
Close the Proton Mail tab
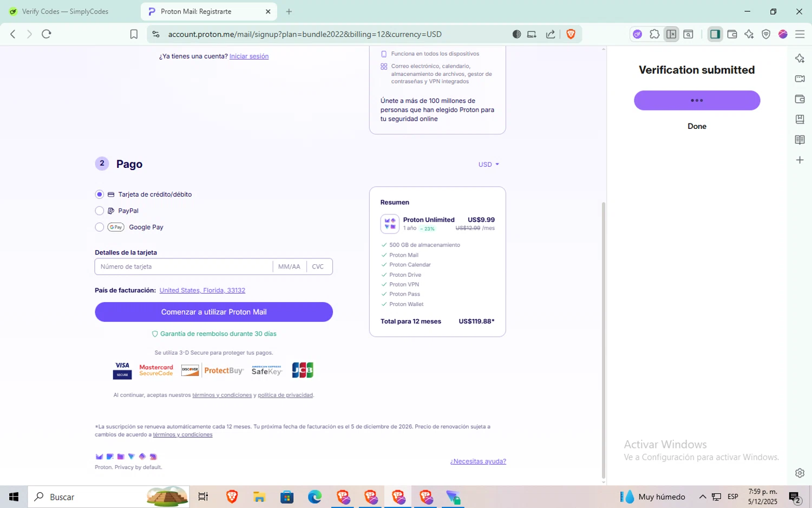[x=268, y=11]
